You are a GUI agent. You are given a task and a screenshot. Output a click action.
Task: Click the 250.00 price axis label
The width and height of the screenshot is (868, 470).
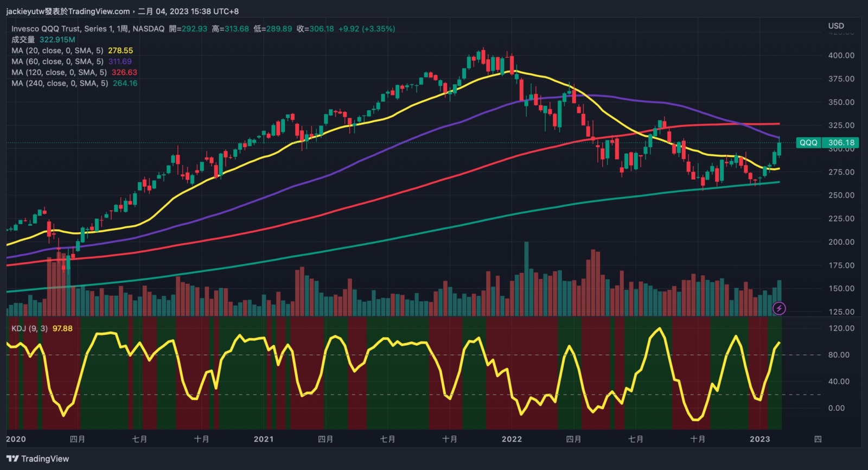(x=841, y=195)
